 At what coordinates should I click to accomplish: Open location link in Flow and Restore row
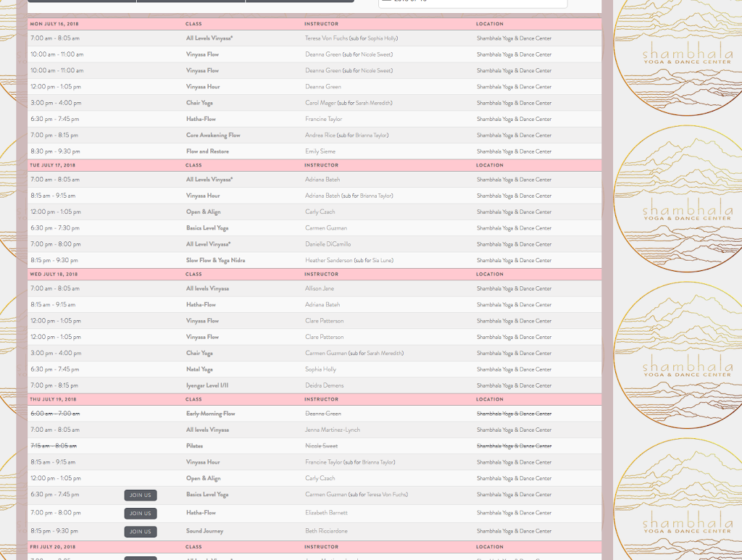514,151
